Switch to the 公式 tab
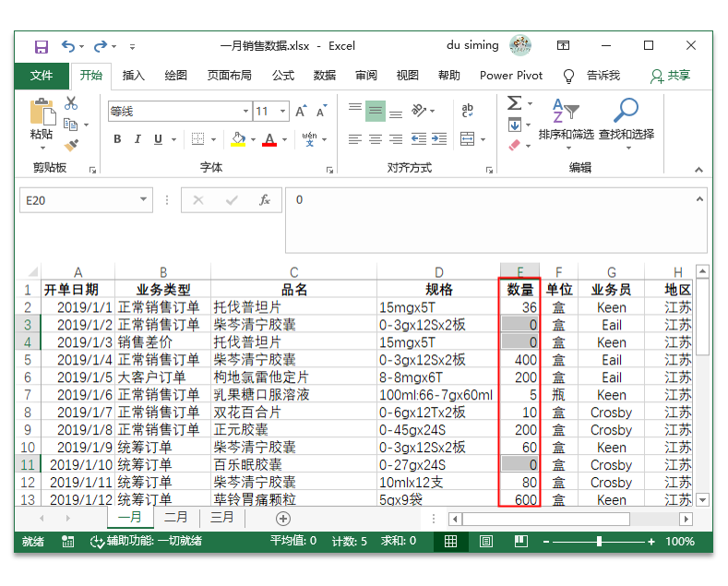Image resolution: width=728 pixels, height=586 pixels. 282,76
